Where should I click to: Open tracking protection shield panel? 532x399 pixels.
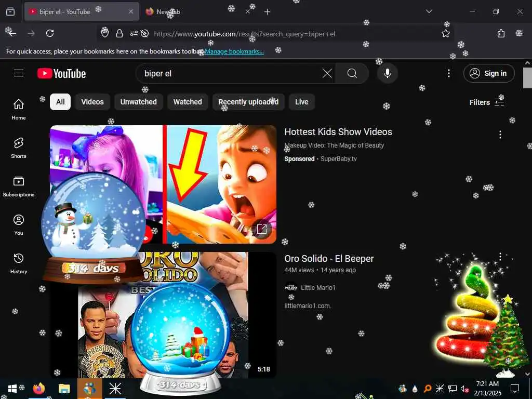click(105, 33)
